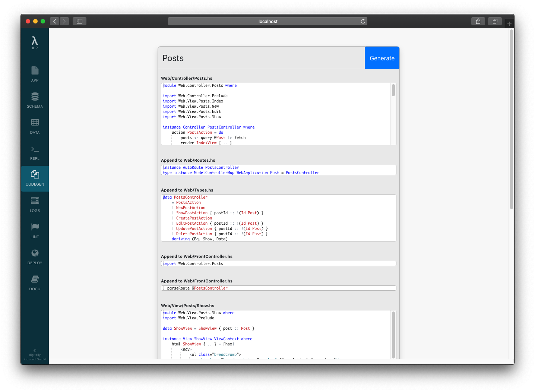Click the address bar showing localhost
The height and width of the screenshot is (392, 535).
tap(267, 21)
